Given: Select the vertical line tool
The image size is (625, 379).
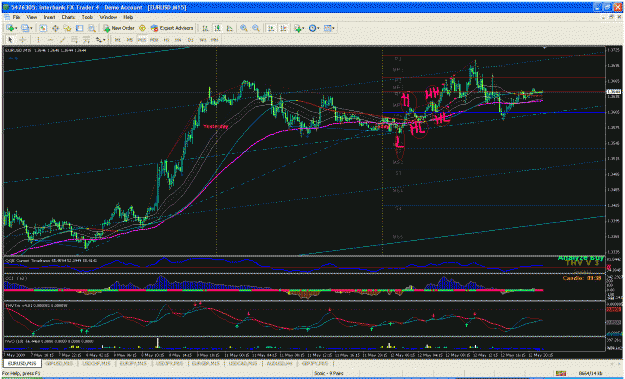Looking at the screenshot, I should (38, 40).
